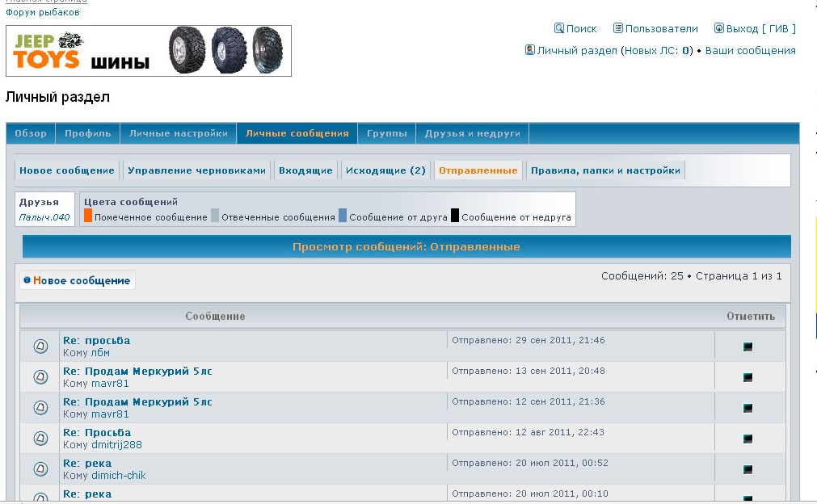This screenshot has width=817, height=504.
Task: Click message icon for Re: просьба row
Action: (x=40, y=346)
